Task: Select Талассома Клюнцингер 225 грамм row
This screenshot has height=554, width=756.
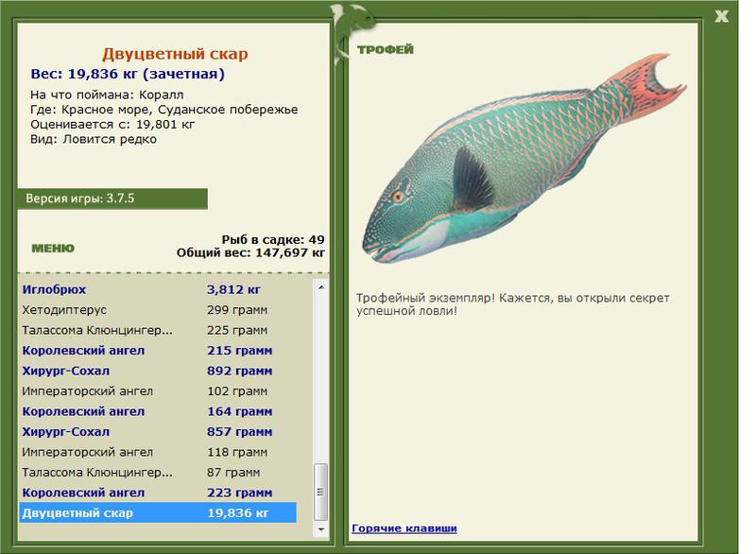Action: pyautogui.click(x=158, y=330)
